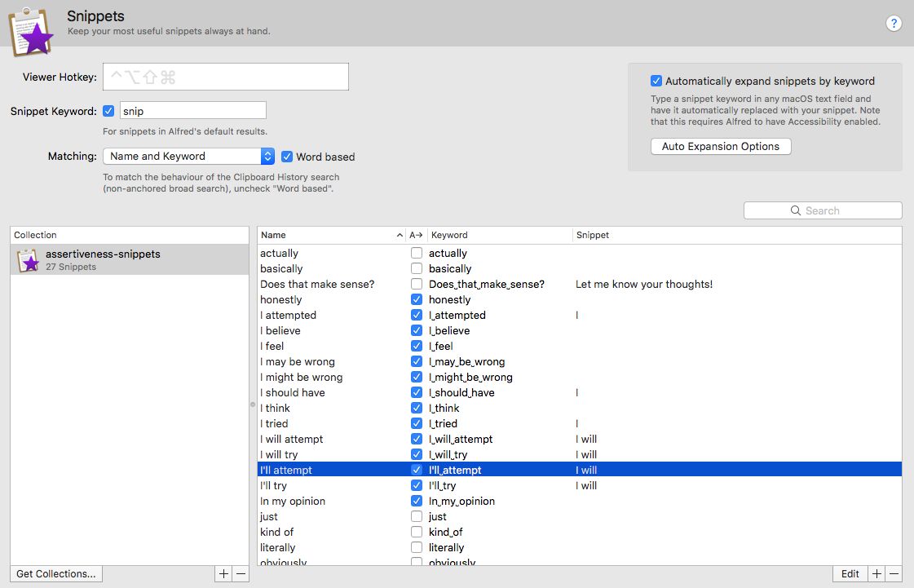
Task: Disable automatically expand snippets by keyword
Action: click(656, 81)
